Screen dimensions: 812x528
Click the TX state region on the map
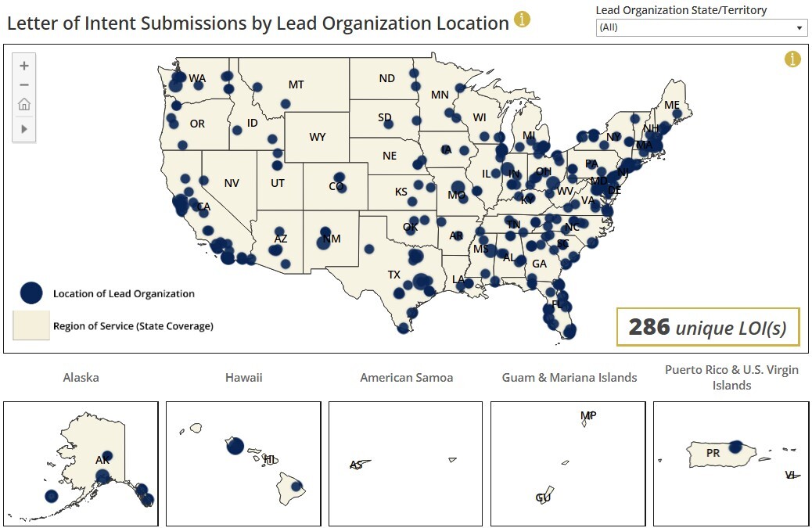[x=395, y=274]
